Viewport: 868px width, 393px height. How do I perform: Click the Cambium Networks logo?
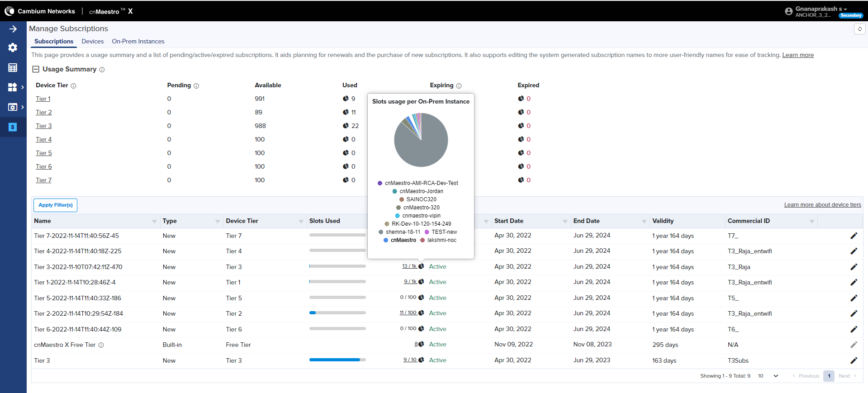tap(40, 11)
